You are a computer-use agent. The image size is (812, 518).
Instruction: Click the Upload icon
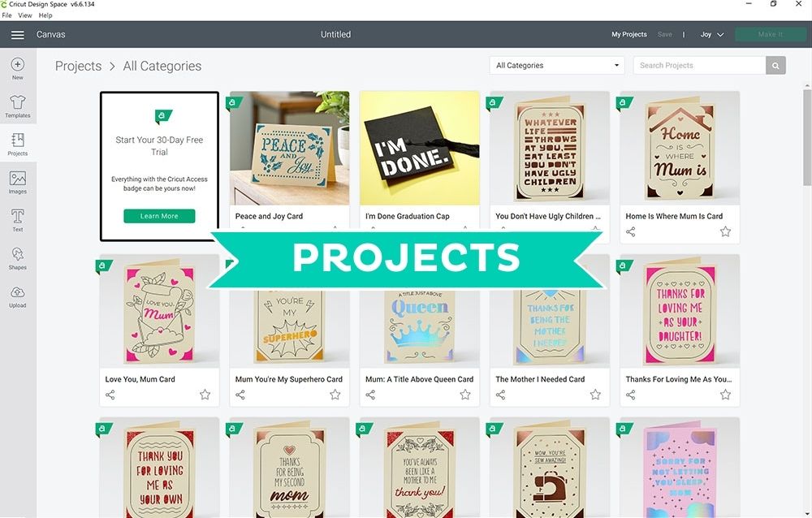pos(18,296)
